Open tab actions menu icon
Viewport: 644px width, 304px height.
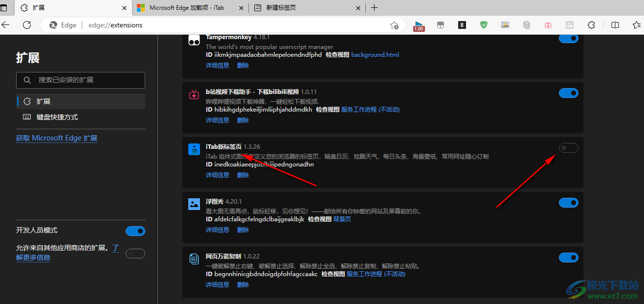pos(4,7)
